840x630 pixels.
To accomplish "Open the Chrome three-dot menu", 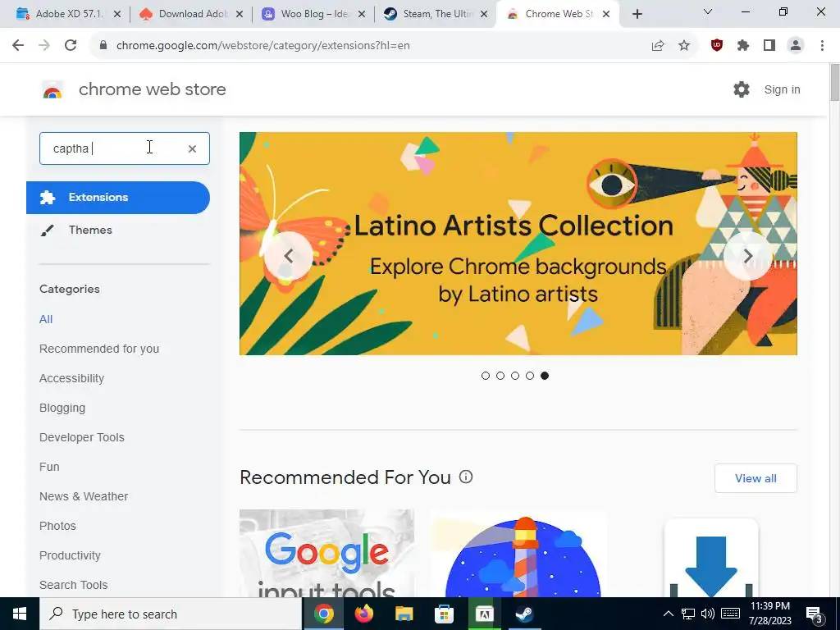I will (822, 46).
